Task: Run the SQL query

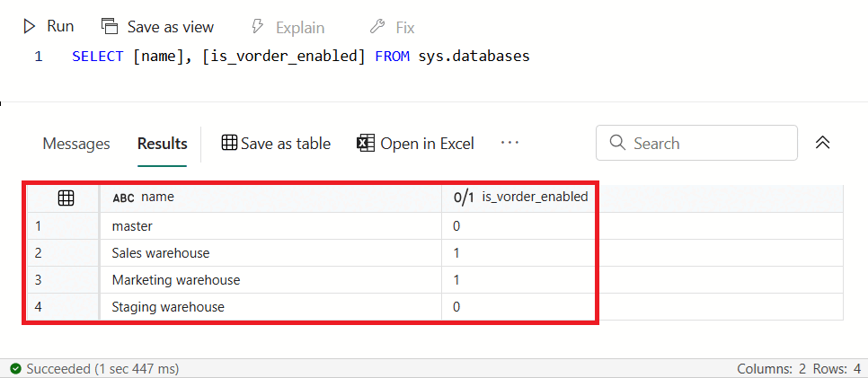Action: pos(49,27)
